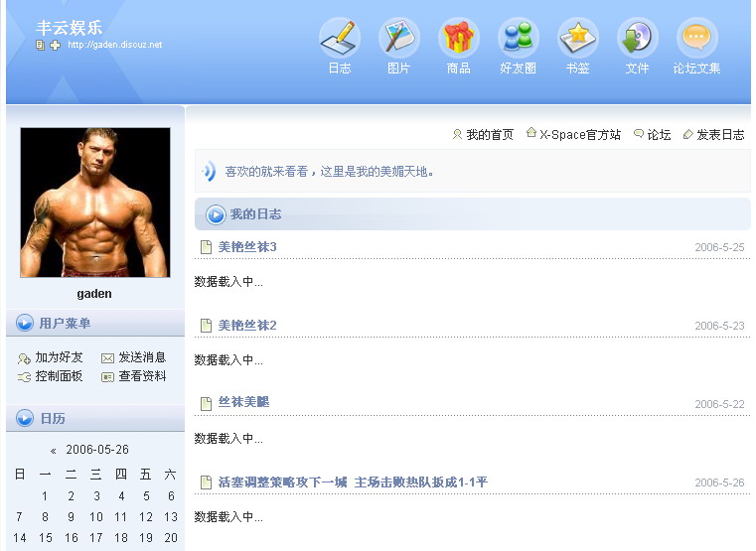756x551 pixels.
Task: Click 发送消息 to send a message
Action: [142, 357]
